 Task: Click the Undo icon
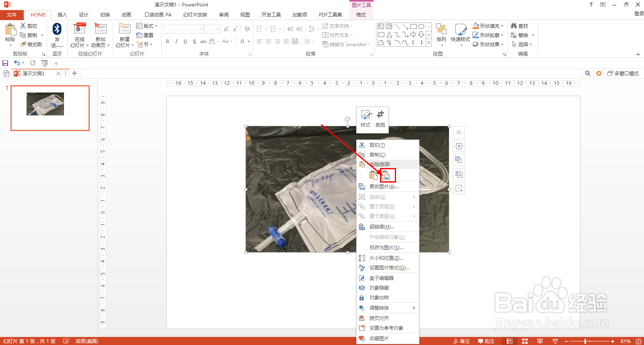[17, 63]
